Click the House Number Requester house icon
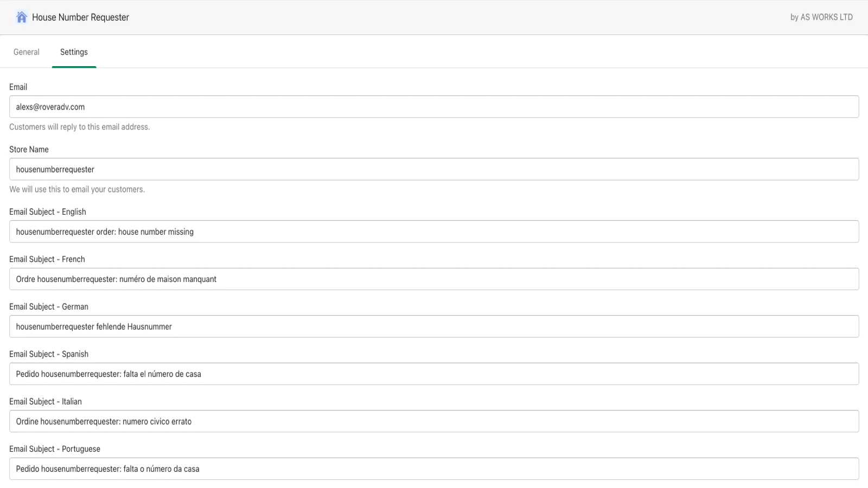Image resolution: width=868 pixels, height=488 pixels. click(x=22, y=17)
